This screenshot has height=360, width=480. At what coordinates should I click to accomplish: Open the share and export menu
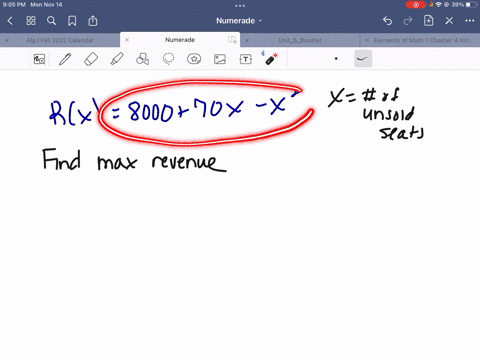click(93, 21)
